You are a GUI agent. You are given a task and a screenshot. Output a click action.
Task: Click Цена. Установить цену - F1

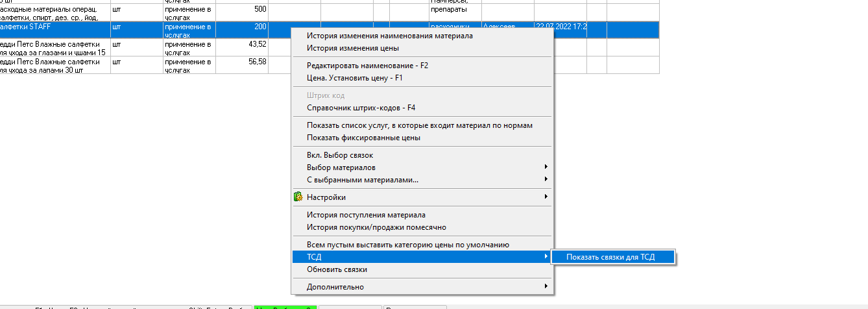355,78
